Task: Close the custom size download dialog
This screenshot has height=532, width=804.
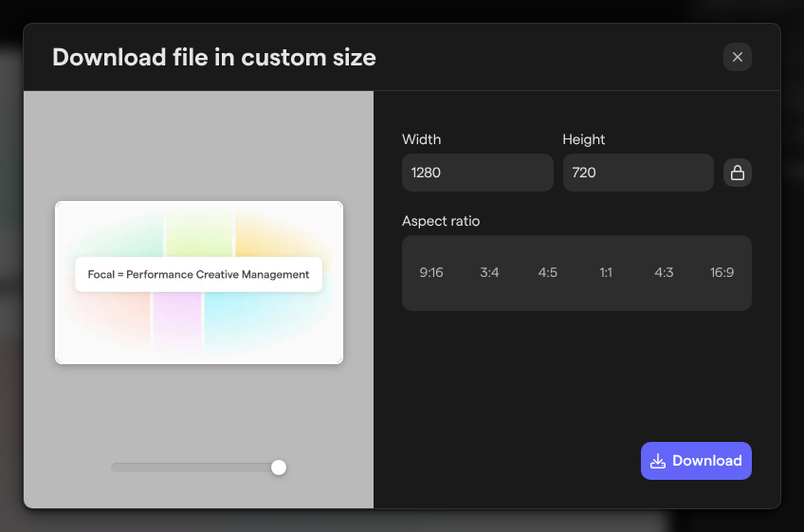Action: point(738,57)
